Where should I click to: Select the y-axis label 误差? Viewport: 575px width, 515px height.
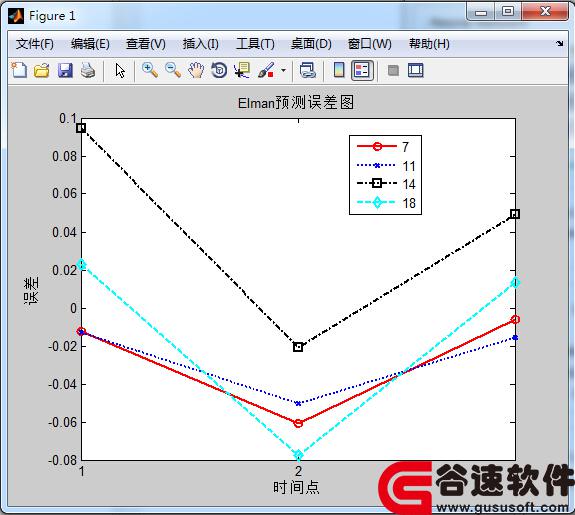click(x=31, y=291)
